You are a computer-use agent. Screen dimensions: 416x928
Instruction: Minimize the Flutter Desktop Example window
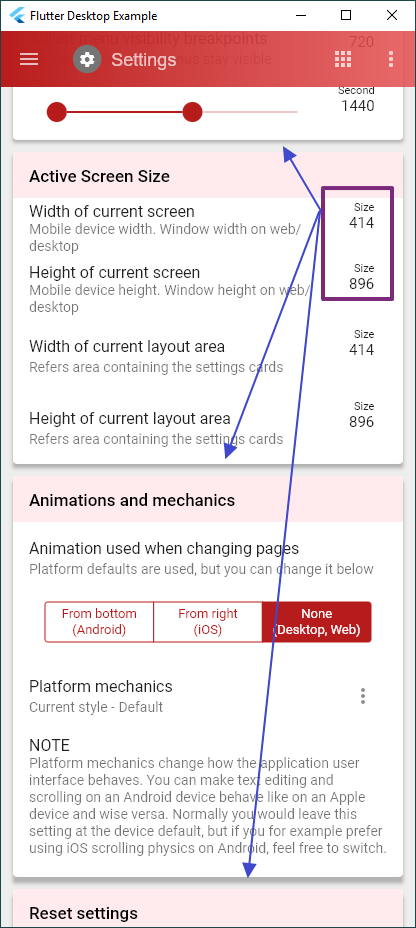301,15
